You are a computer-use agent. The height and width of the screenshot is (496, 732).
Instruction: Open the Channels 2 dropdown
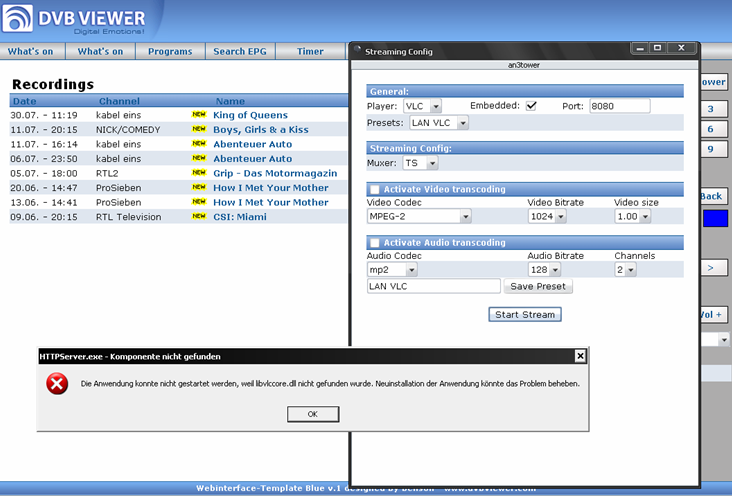click(x=626, y=269)
